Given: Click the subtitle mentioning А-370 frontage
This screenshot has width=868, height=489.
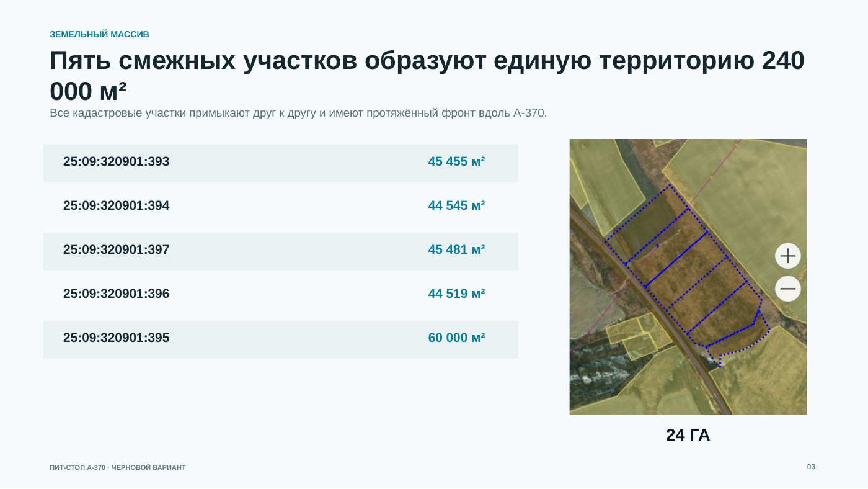Looking at the screenshot, I should (298, 114).
